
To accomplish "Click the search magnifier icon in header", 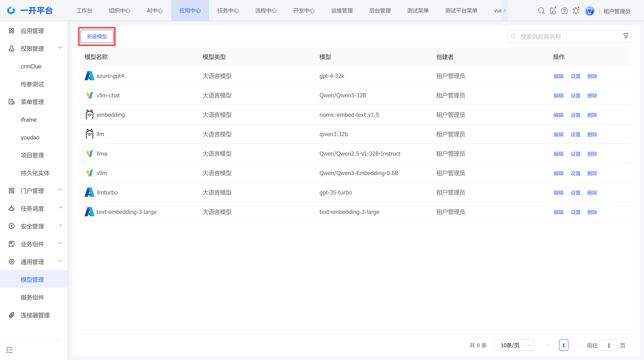I will click(541, 11).
